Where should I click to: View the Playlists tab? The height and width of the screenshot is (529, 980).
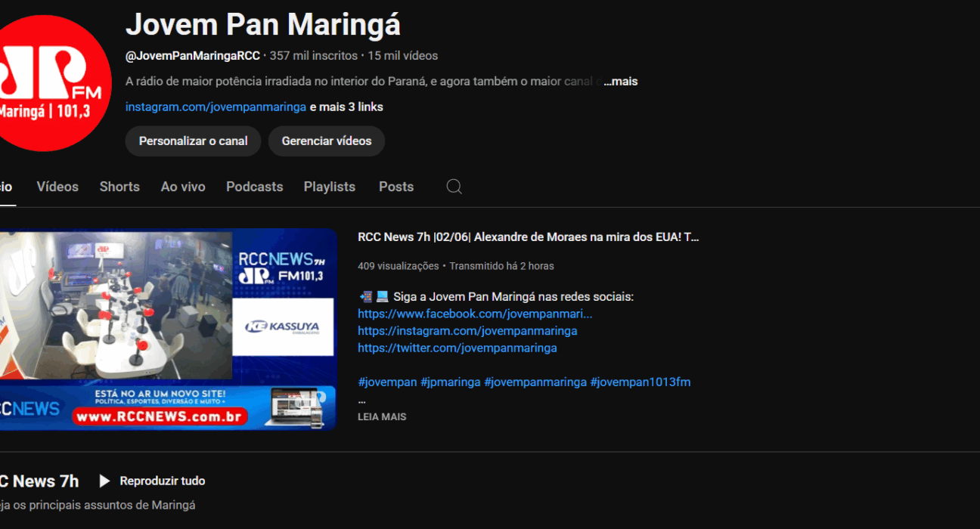click(330, 187)
